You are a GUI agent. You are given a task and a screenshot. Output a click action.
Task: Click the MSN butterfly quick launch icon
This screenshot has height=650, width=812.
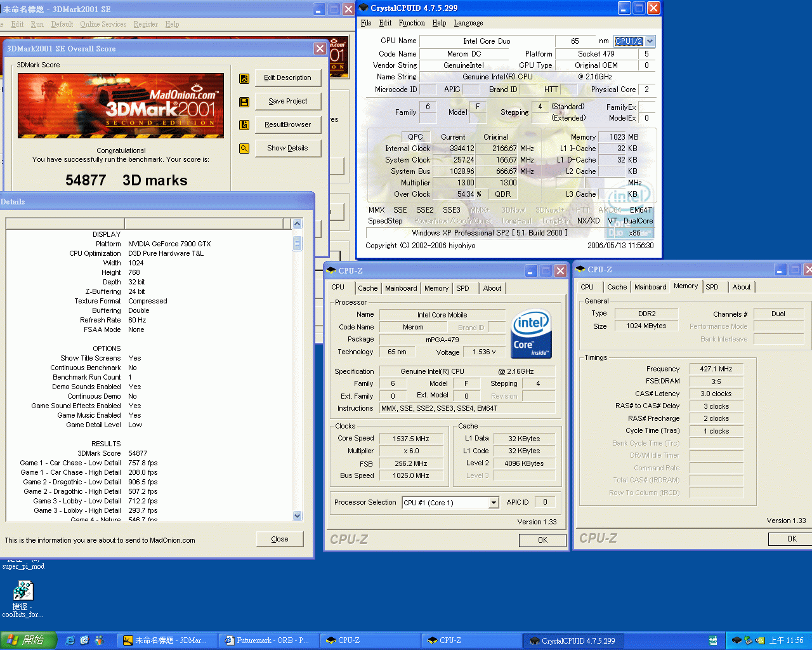[x=99, y=640]
